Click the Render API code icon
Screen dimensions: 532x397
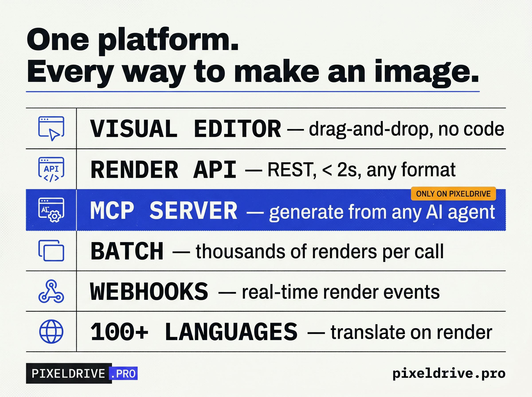click(51, 169)
